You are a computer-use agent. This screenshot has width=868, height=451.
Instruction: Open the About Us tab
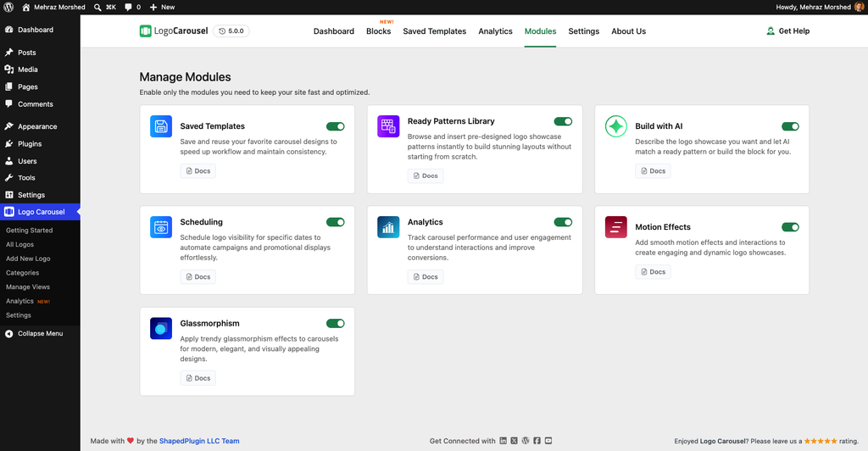pos(628,31)
